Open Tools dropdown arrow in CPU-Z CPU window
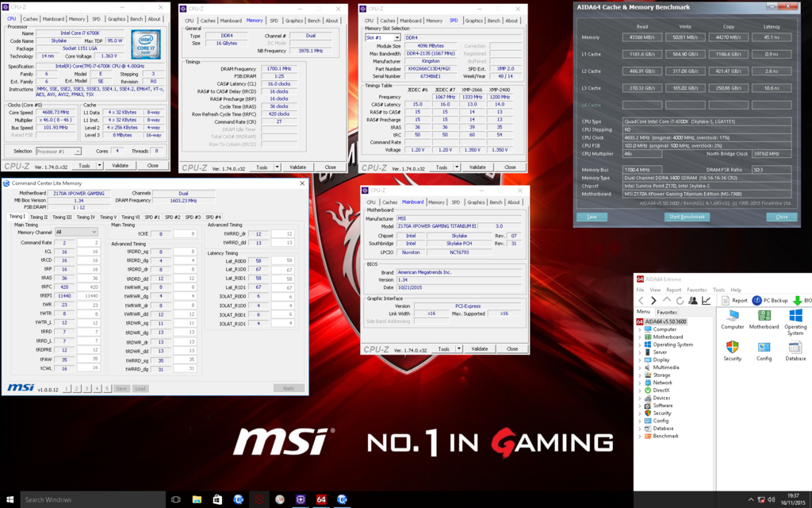This screenshot has width=812, height=508. pos(99,166)
